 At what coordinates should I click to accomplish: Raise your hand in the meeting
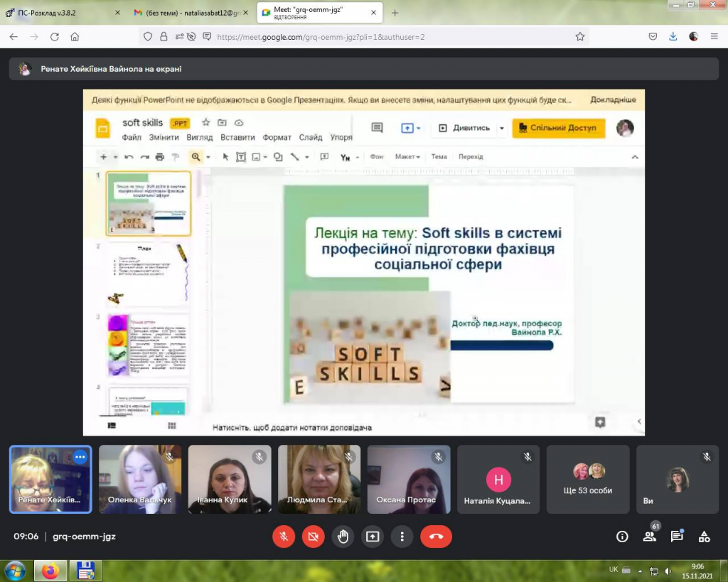343,537
